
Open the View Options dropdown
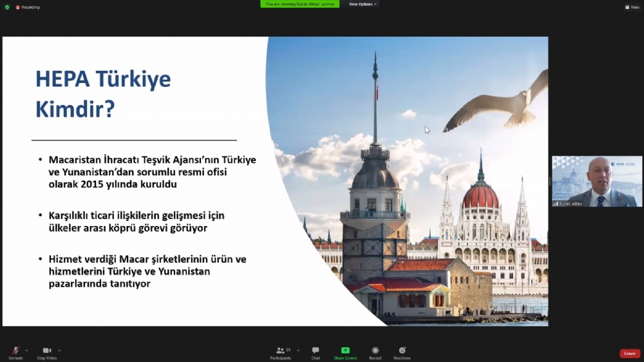(363, 4)
